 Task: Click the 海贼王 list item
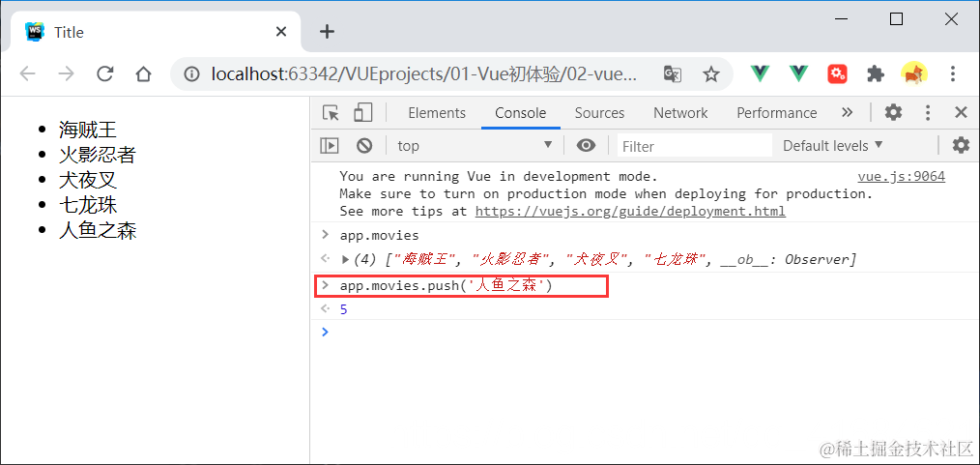coord(88,130)
